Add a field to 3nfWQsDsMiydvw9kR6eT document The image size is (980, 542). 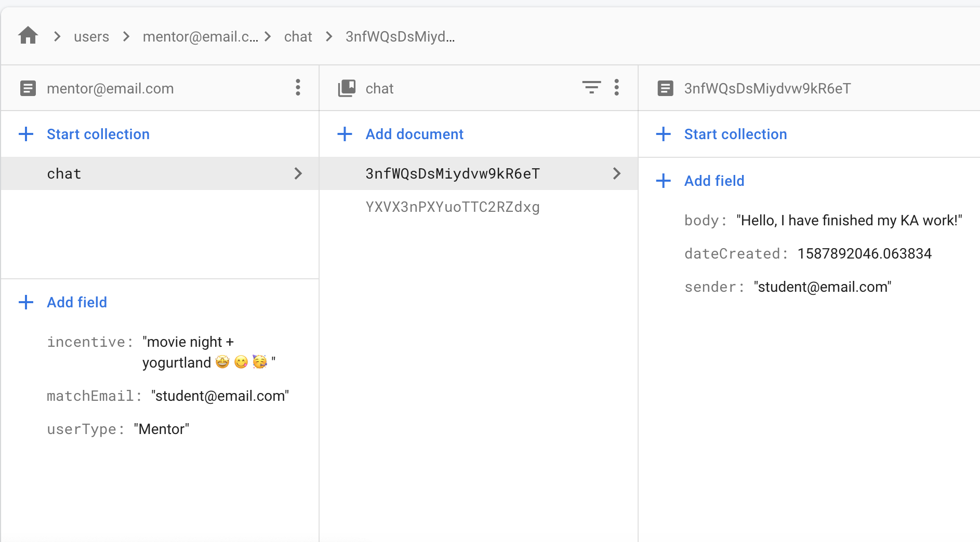coord(714,181)
